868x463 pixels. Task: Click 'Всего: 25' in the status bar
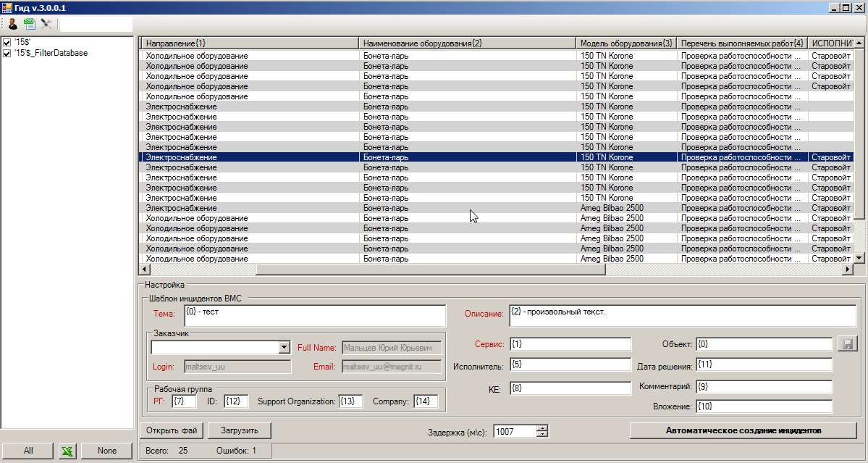pyautogui.click(x=167, y=451)
